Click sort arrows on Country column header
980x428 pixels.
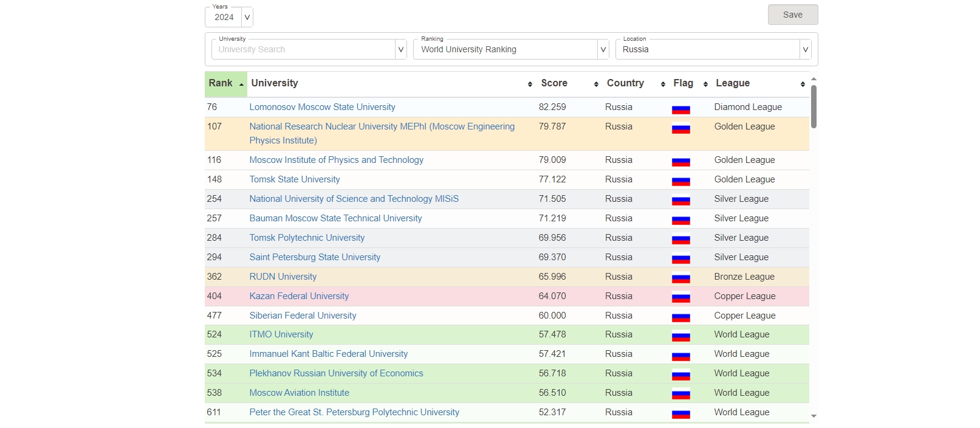pyautogui.click(x=663, y=84)
